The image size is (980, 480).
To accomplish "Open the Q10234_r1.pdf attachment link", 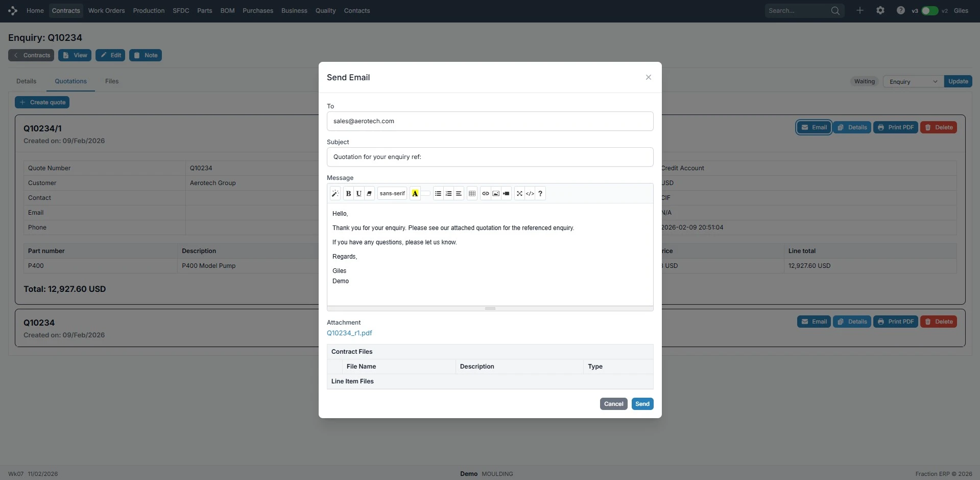I will pos(349,333).
